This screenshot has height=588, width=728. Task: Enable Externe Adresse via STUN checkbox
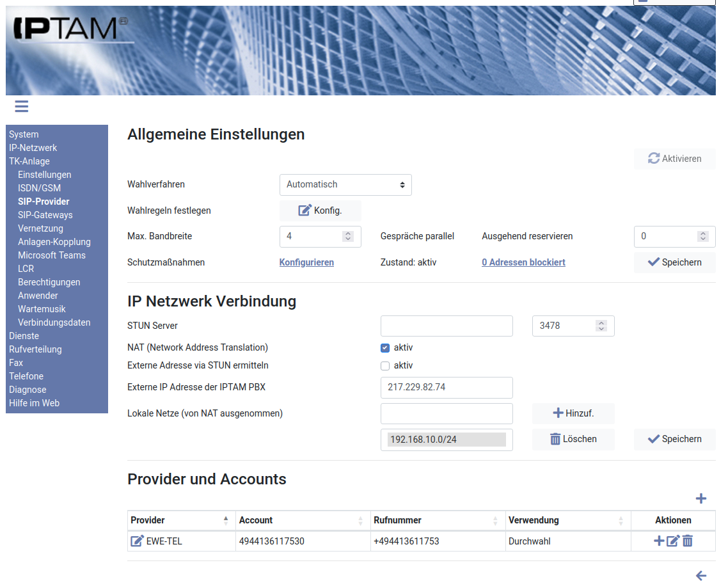(x=385, y=366)
